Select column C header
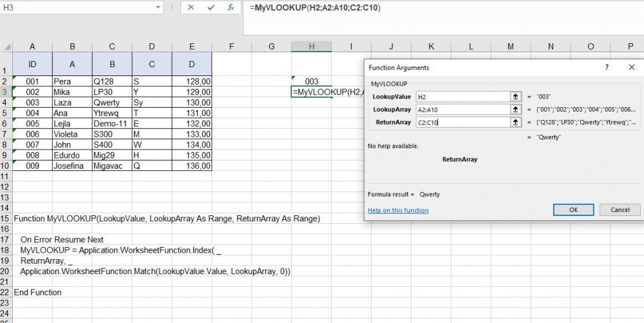Viewport: 644px width, 323px height. tap(112, 47)
